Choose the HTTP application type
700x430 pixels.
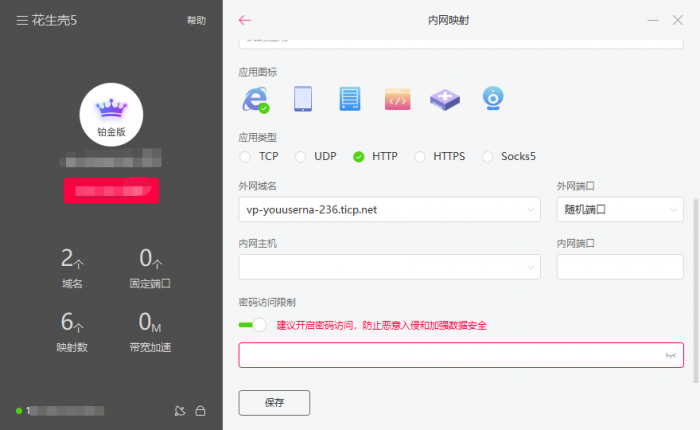tap(358, 157)
